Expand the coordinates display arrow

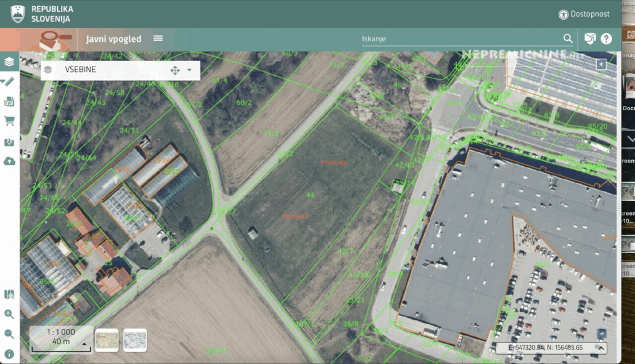tap(601, 348)
